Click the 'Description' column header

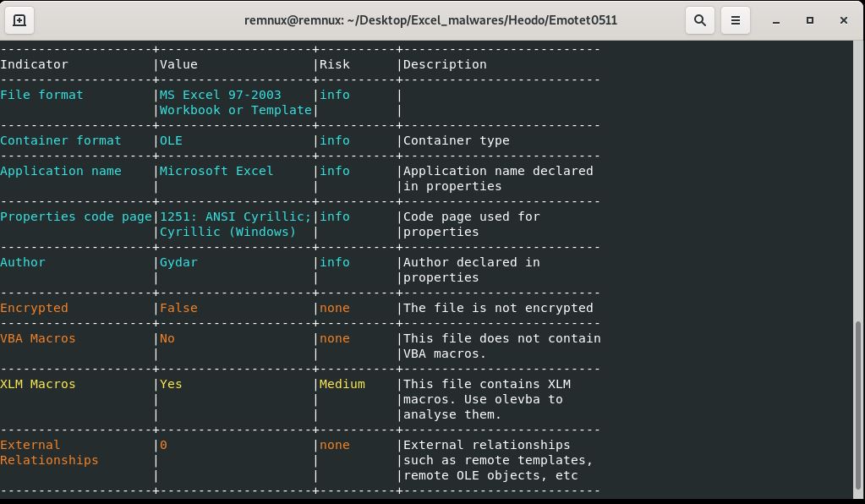tap(445, 64)
